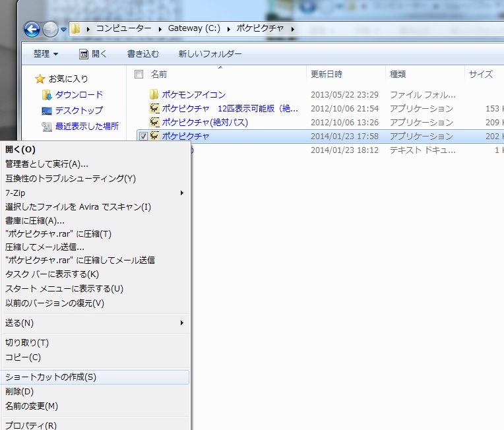Click the ポケモンアイコン folder icon
The width and height of the screenshot is (504, 430).
click(x=154, y=94)
